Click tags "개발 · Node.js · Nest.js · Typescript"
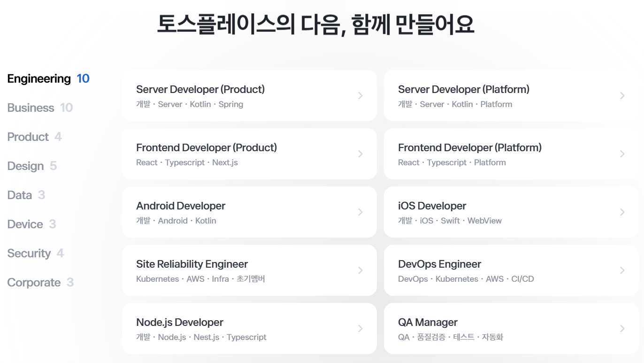644x363 pixels. 201,337
